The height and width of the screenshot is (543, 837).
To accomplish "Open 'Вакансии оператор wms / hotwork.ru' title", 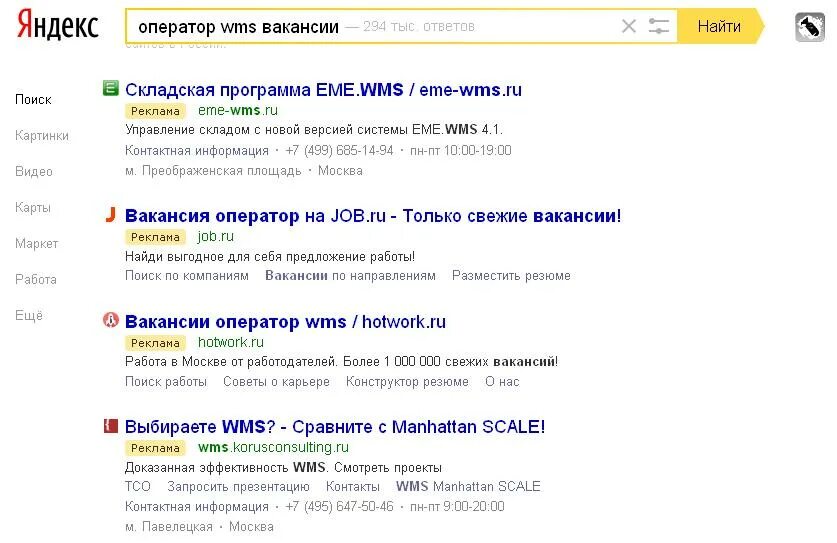I will coord(285,321).
